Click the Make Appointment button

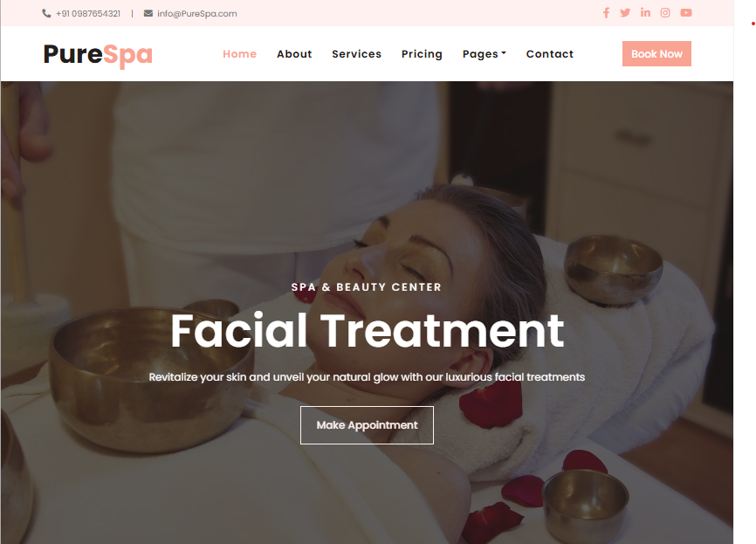[367, 425]
